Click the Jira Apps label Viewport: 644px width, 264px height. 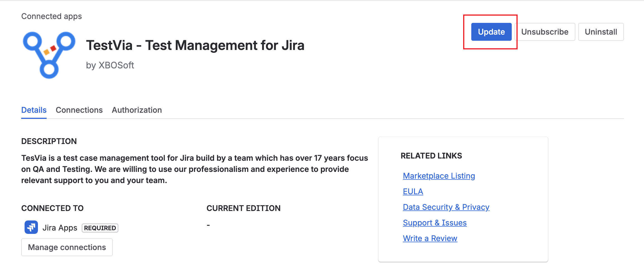[60, 228]
